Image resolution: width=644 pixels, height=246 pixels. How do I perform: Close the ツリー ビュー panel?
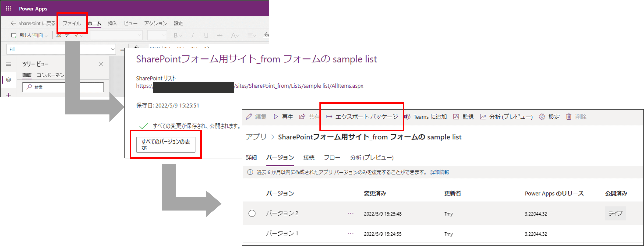pyautogui.click(x=101, y=64)
